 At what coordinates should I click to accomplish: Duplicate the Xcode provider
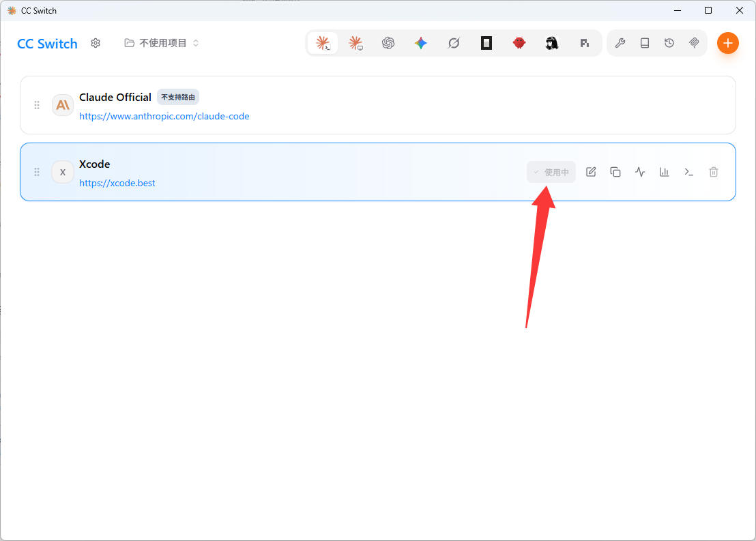pyautogui.click(x=615, y=172)
